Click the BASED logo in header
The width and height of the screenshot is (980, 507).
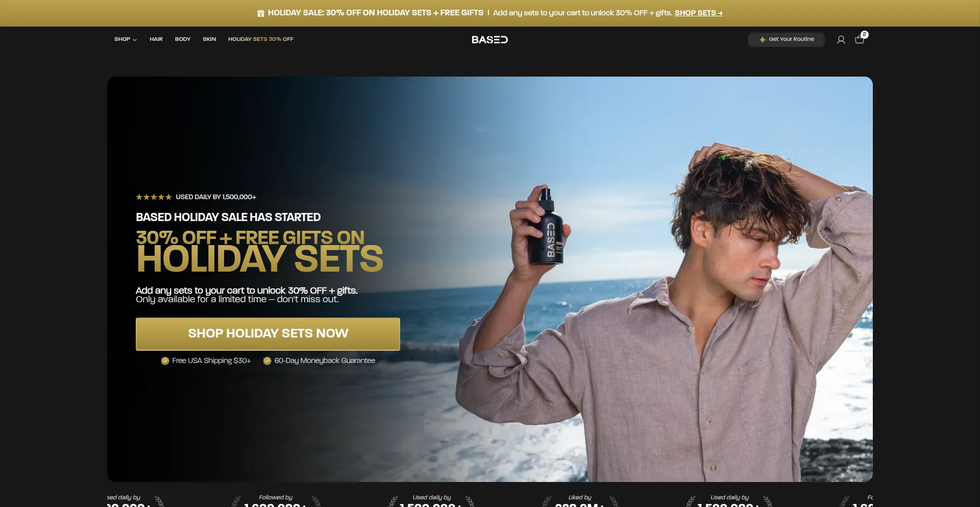point(489,40)
